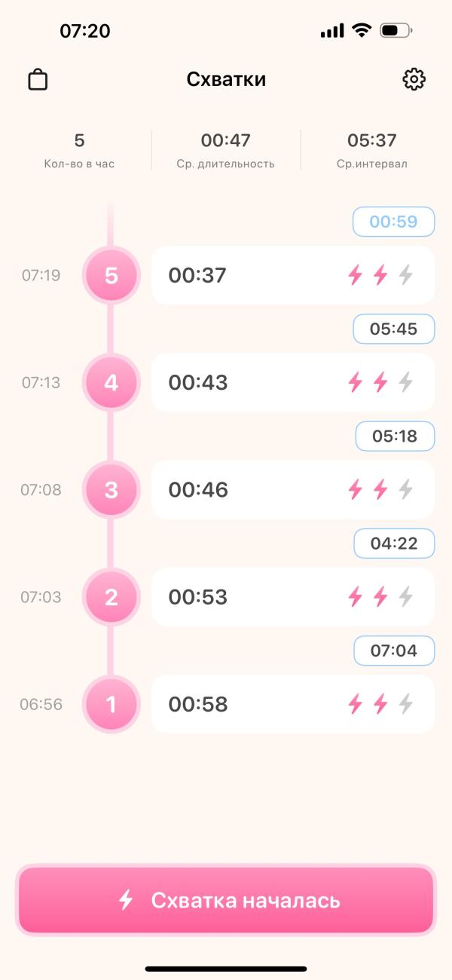The height and width of the screenshot is (980, 452).
Task: Tap the "Ср. длительность" average duration stat
Action: point(226,150)
